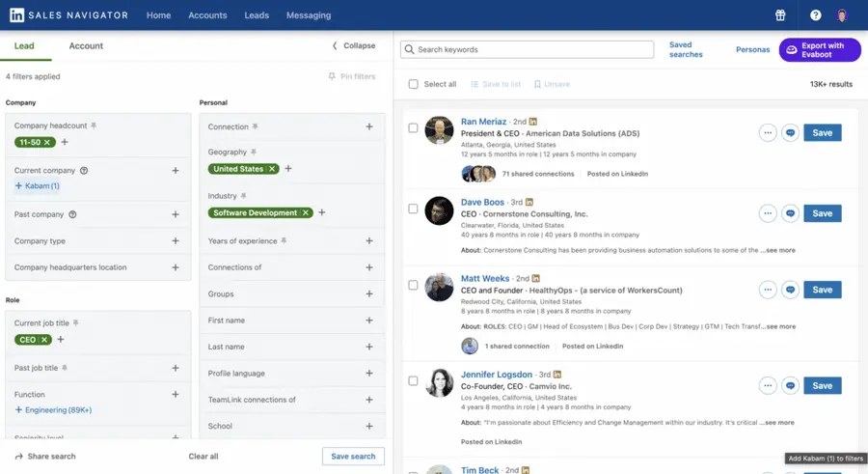Expand the Company type filter
The width and height of the screenshot is (868, 474).
[176, 241]
